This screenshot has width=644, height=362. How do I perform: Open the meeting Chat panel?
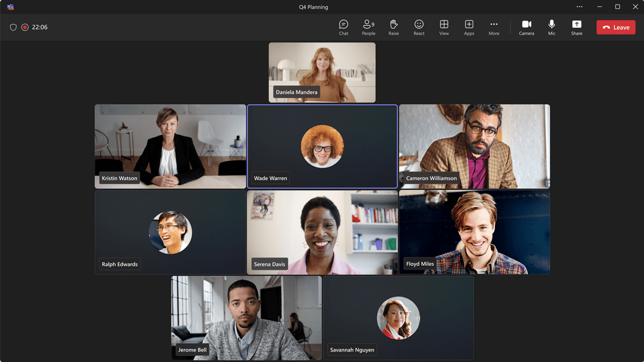tap(344, 27)
